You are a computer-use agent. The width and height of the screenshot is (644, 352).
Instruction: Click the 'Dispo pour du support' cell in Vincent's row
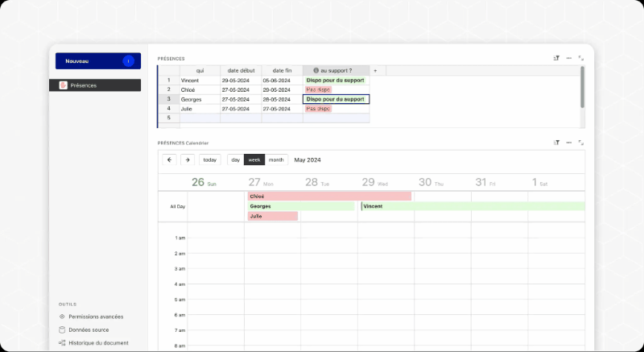coord(336,81)
